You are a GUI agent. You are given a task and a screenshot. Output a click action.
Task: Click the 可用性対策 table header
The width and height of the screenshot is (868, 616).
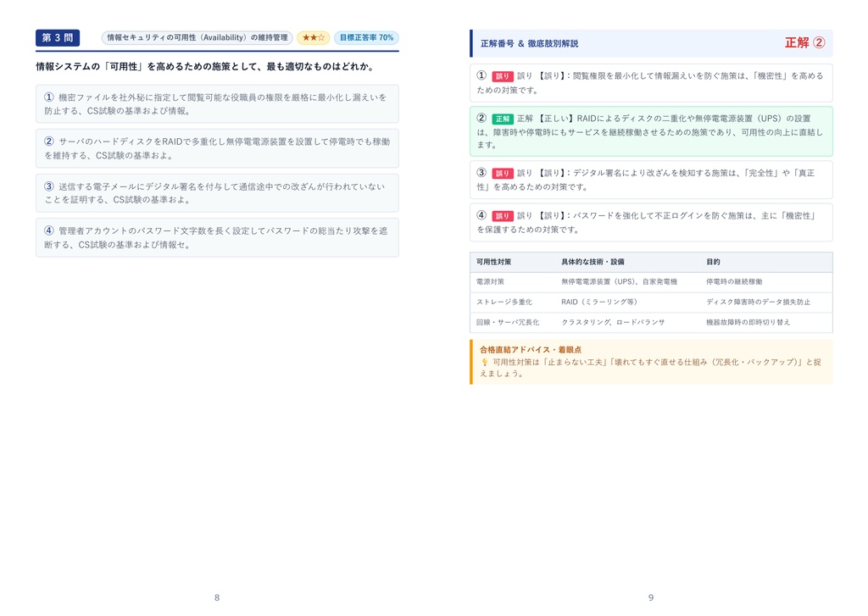[494, 262]
